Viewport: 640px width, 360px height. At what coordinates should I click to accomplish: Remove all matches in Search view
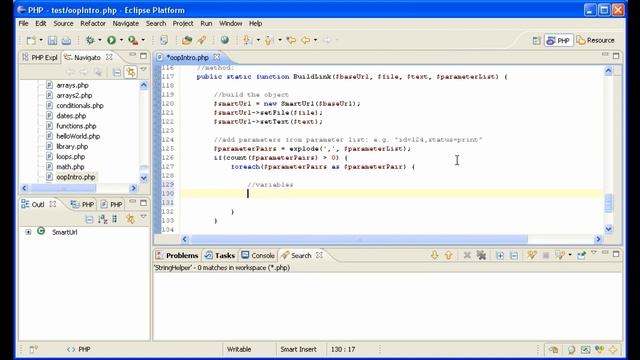482,256
